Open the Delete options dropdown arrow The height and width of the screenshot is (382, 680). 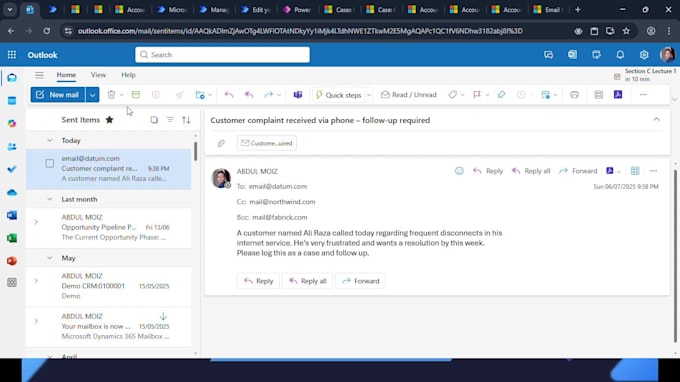click(122, 95)
